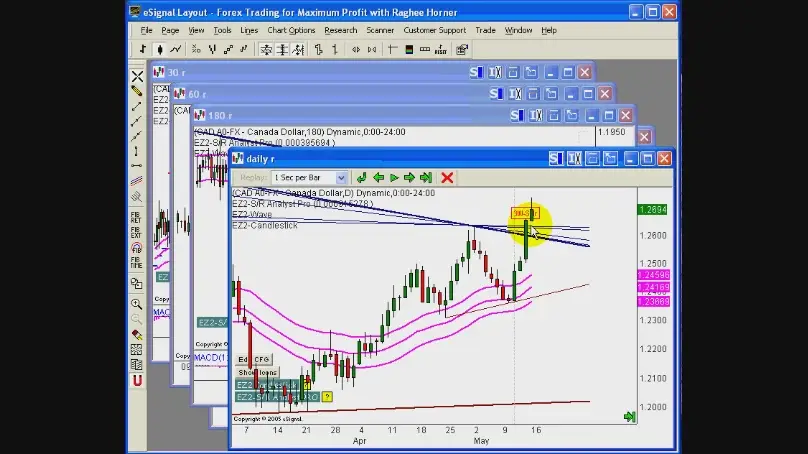The height and width of the screenshot is (454, 808).
Task: Toggle symbol link 'S' on 30 r window
Action: coord(476,73)
